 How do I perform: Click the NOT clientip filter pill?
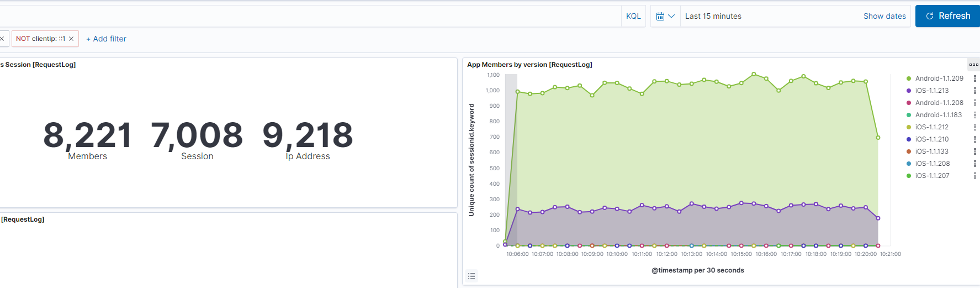(x=40, y=39)
